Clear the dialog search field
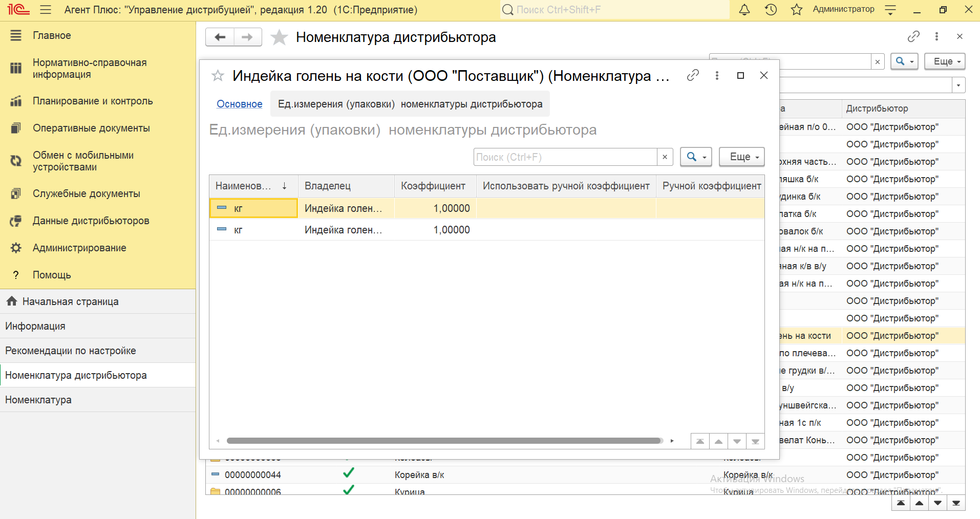The image size is (980, 519). (x=665, y=157)
